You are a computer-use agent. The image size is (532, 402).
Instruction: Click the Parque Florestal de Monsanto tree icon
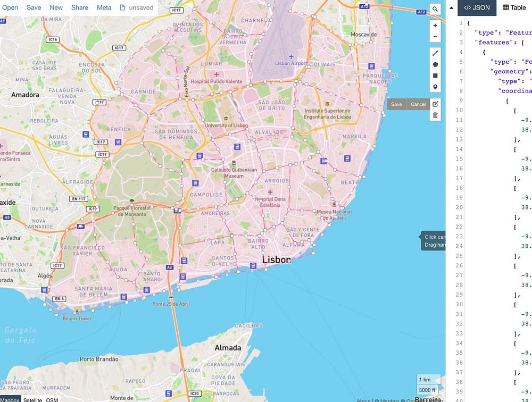tap(131, 202)
